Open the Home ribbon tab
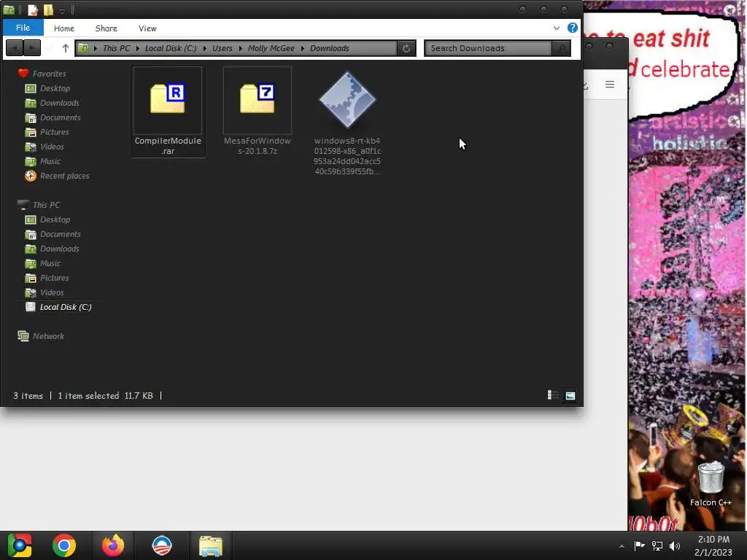Viewport: 747px width, 560px height. [x=64, y=28]
